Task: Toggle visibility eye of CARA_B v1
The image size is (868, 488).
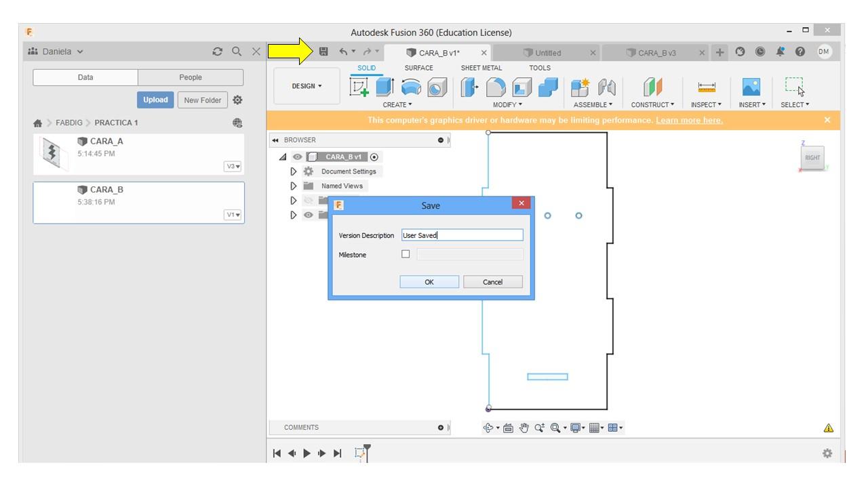Action: tap(297, 157)
